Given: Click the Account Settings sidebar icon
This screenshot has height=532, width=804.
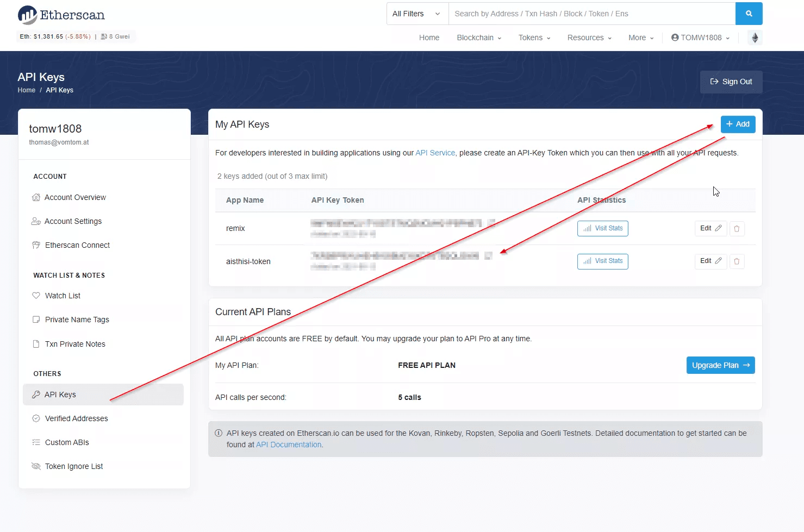Looking at the screenshot, I should 36,221.
